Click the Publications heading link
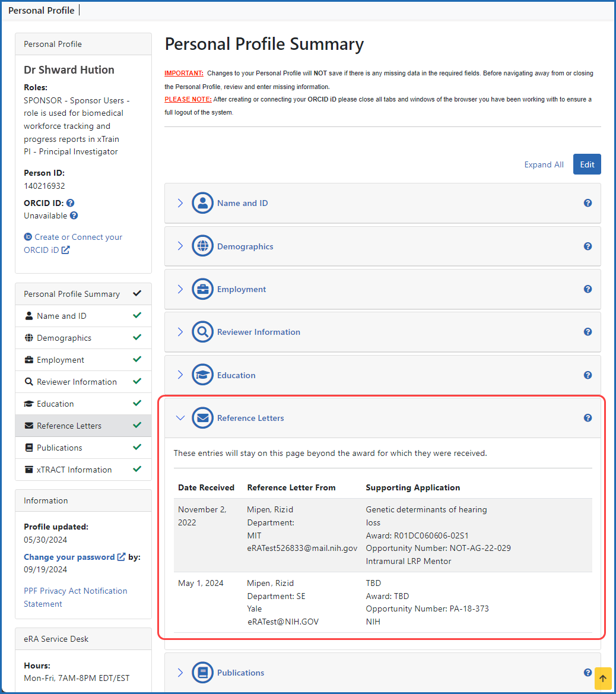 click(x=241, y=672)
